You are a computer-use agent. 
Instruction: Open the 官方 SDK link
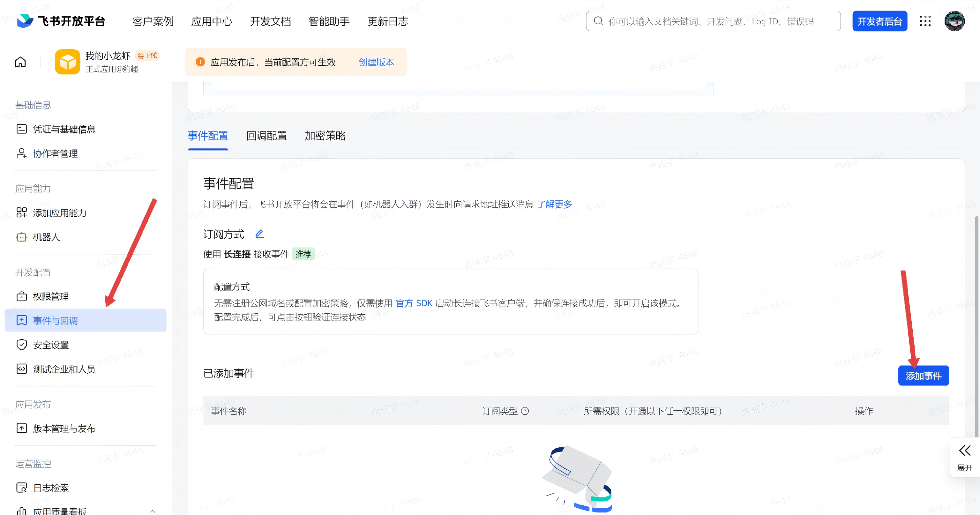click(414, 303)
